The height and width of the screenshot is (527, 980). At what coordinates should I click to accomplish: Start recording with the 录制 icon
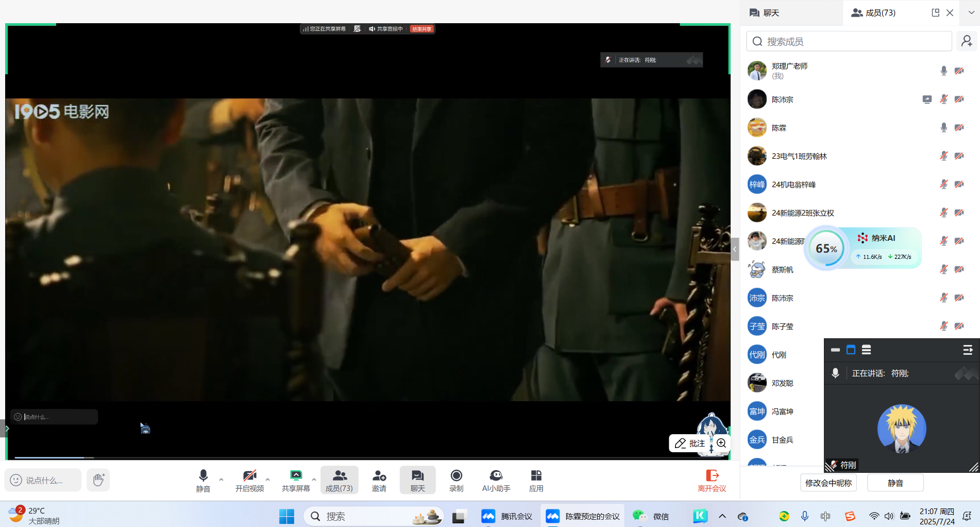tap(456, 480)
